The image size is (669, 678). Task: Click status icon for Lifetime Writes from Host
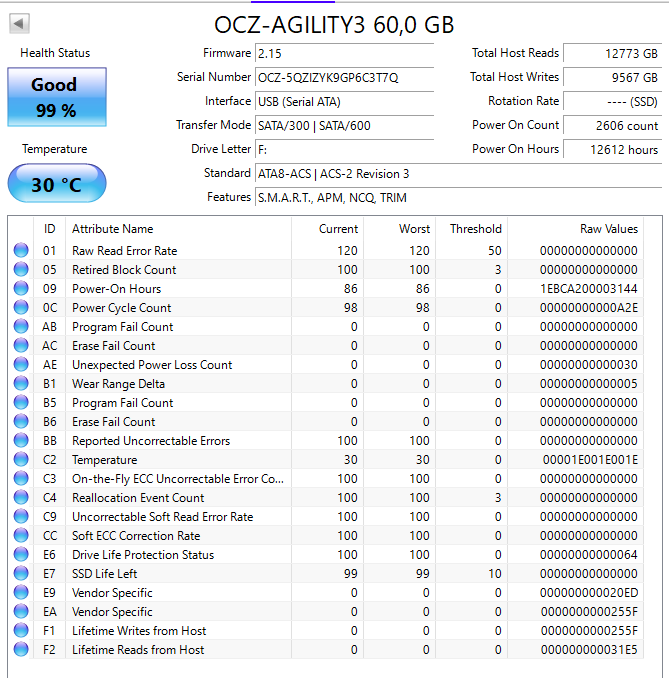tap(21, 631)
